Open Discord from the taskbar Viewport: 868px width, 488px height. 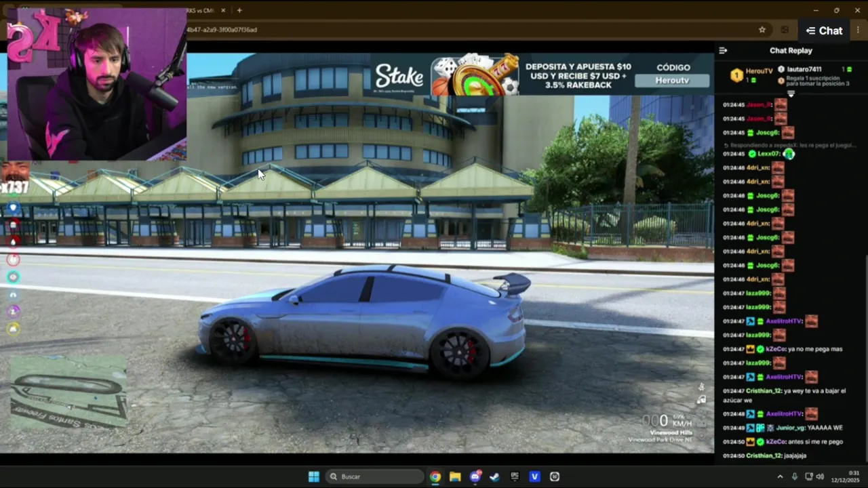point(475,476)
